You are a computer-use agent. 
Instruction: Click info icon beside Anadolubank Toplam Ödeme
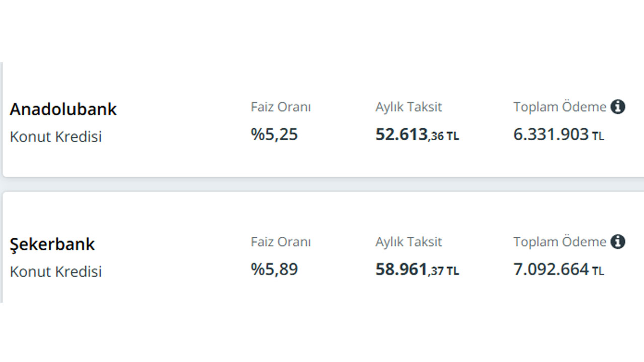(x=618, y=107)
